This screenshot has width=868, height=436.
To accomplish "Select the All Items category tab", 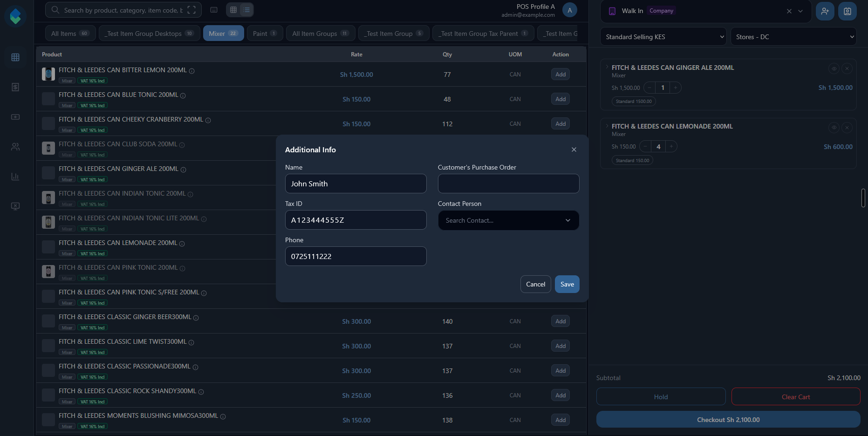I will click(70, 34).
